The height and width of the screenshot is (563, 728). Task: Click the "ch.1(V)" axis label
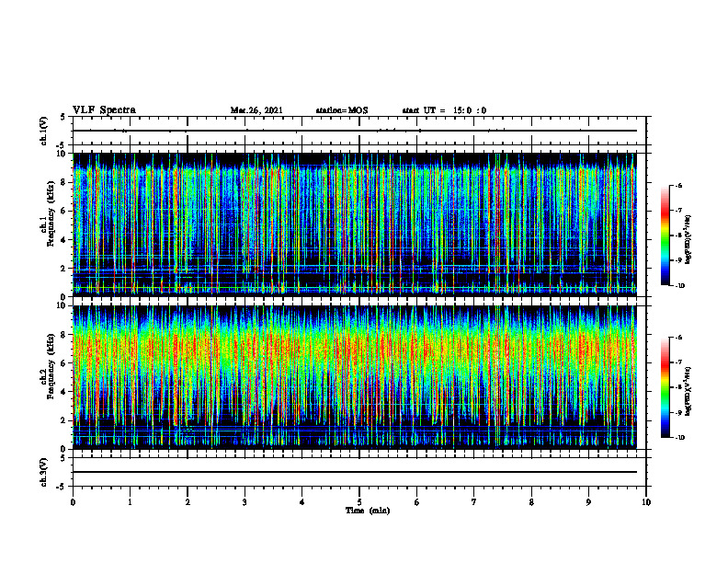pos(44,131)
